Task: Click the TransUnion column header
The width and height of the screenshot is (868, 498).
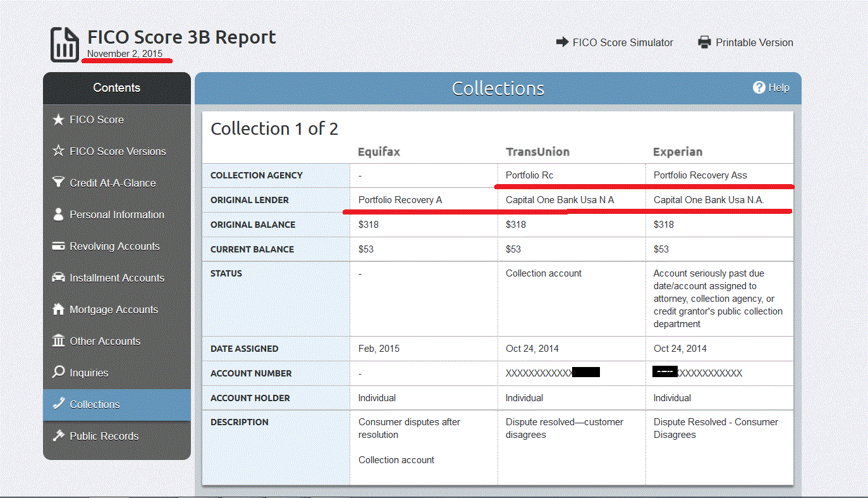Action: pos(537,152)
